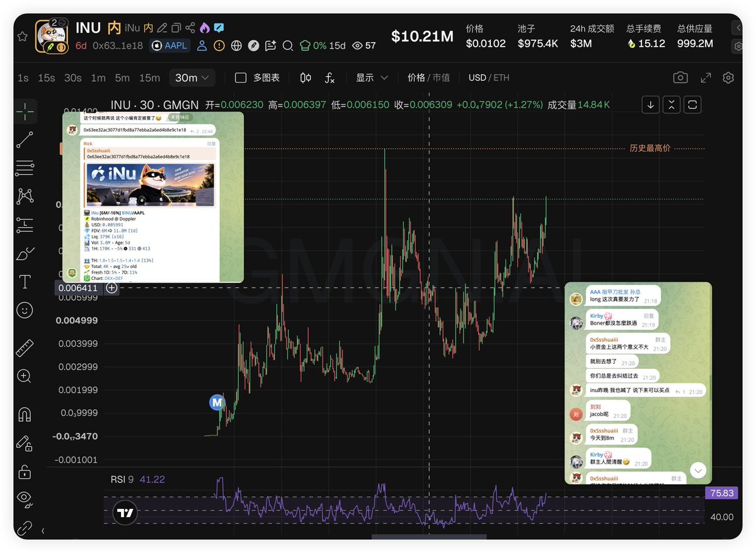Select the crosshair cursor tool
756x553 pixels.
pos(25,111)
